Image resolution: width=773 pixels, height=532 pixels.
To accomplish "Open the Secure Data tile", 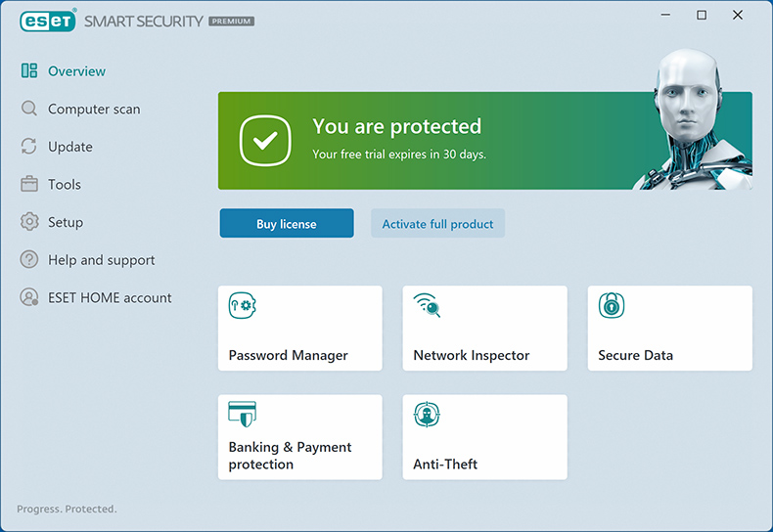I will click(669, 328).
